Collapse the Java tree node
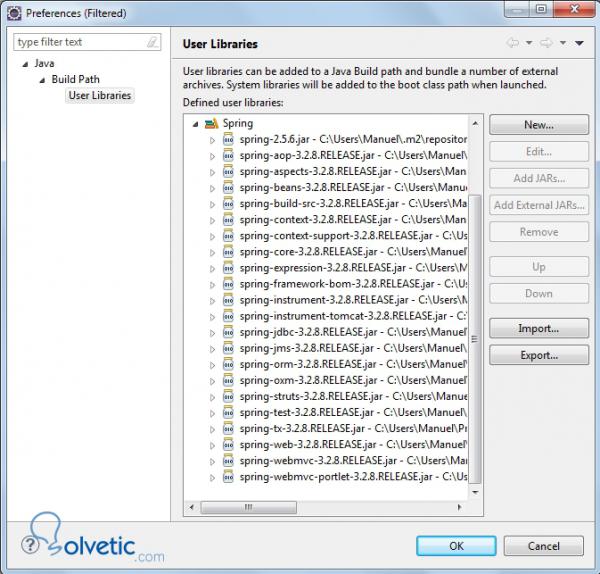The image size is (600, 574). pyautogui.click(x=25, y=64)
